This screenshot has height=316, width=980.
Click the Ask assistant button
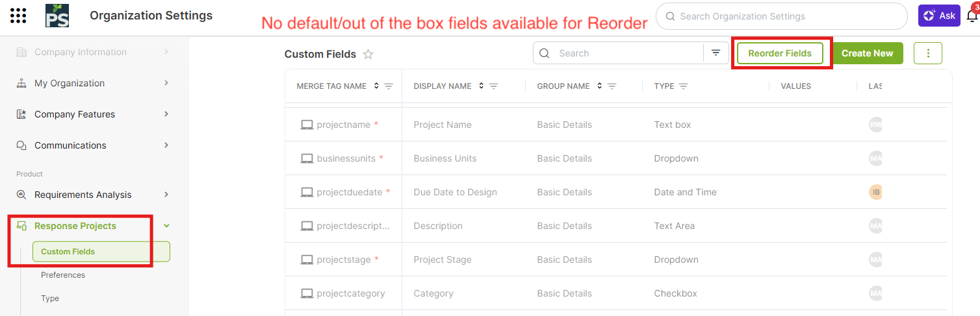click(939, 16)
